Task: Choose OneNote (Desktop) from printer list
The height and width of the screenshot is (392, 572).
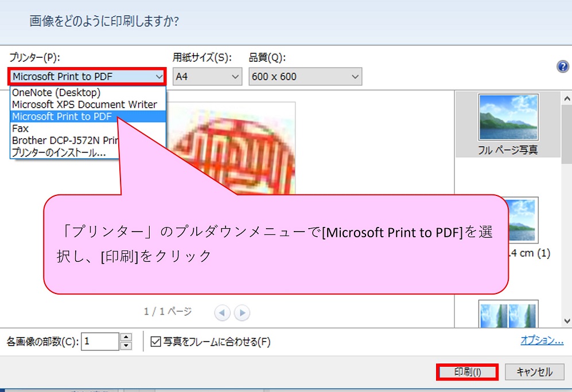Action: (56, 93)
